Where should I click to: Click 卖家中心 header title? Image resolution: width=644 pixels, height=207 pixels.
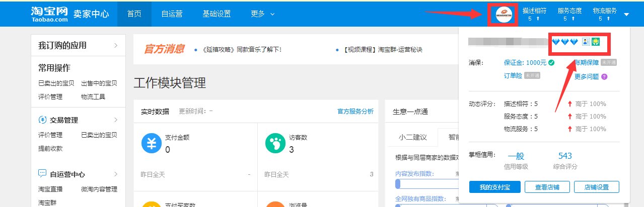(x=91, y=14)
